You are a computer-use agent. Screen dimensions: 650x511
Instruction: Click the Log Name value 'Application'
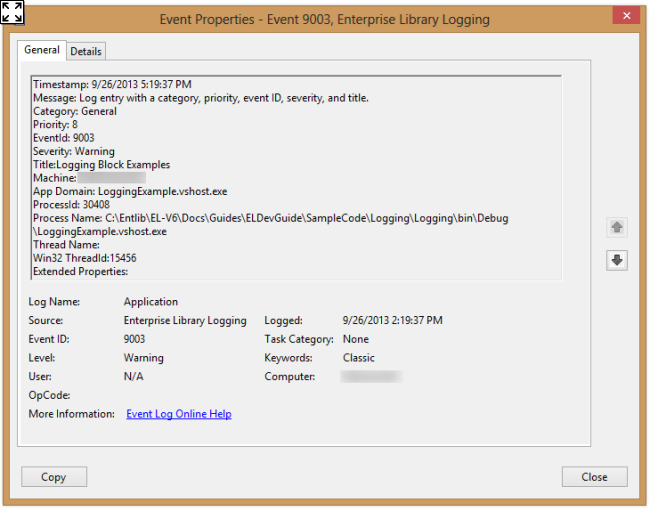coord(151,302)
